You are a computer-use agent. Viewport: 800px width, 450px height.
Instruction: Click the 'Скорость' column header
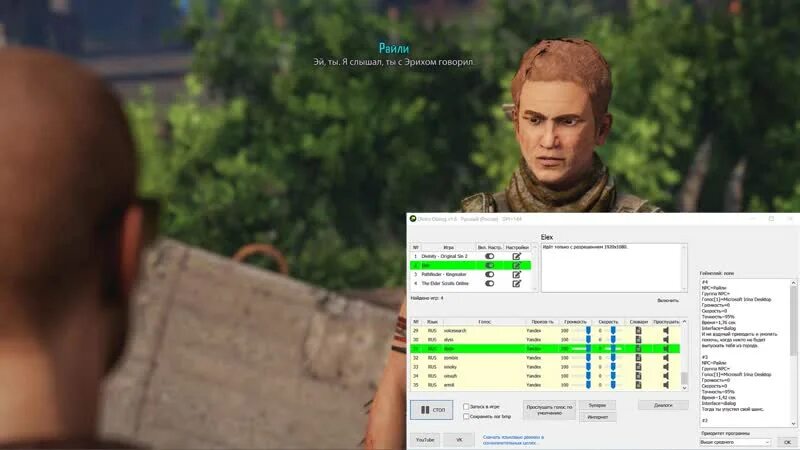point(608,322)
